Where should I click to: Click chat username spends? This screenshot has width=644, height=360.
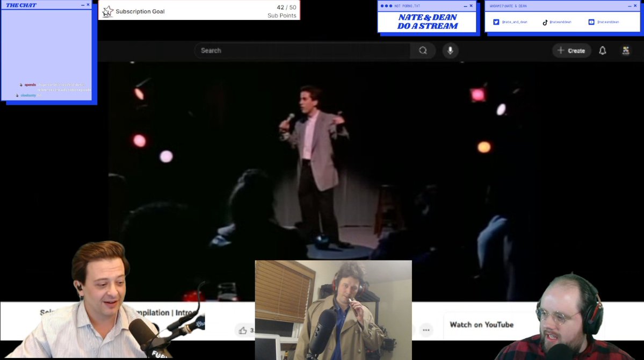(30, 85)
